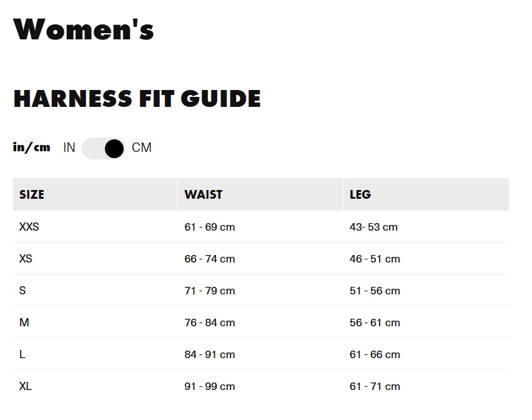Click the Women's page heading
The width and height of the screenshot is (532, 420).
point(84,29)
